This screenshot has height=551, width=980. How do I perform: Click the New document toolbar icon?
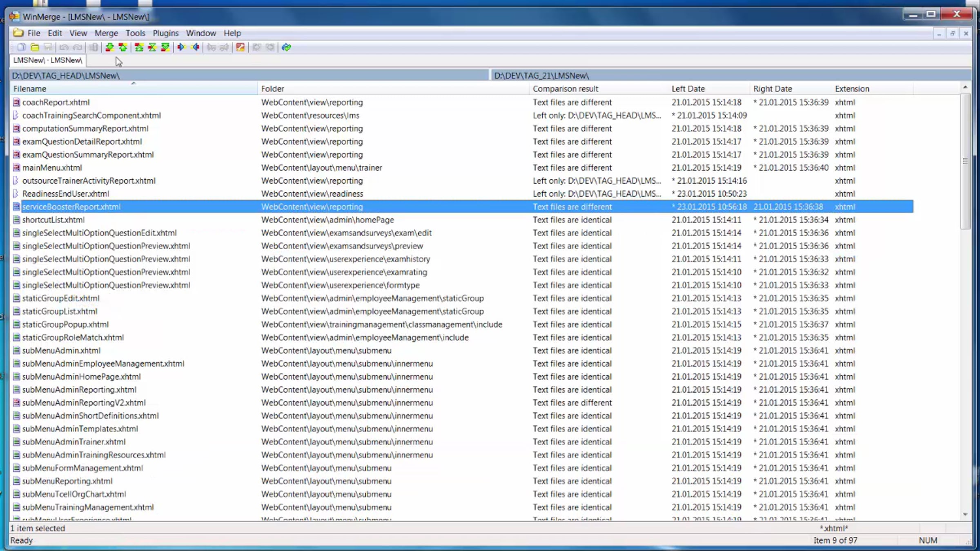(x=22, y=47)
